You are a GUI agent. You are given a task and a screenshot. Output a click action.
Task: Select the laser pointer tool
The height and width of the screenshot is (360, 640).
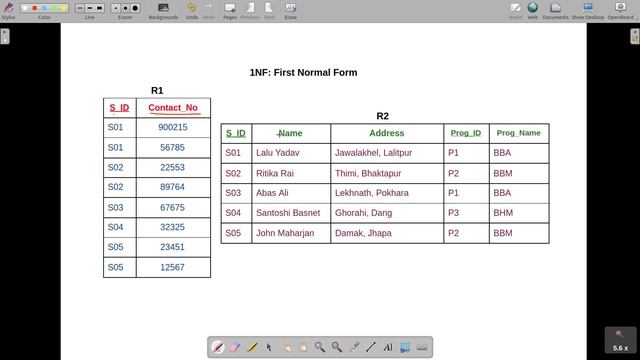(354, 347)
